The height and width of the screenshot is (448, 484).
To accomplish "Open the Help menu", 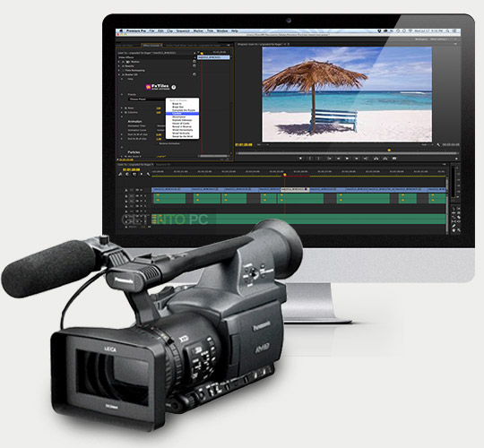I will (x=234, y=30).
